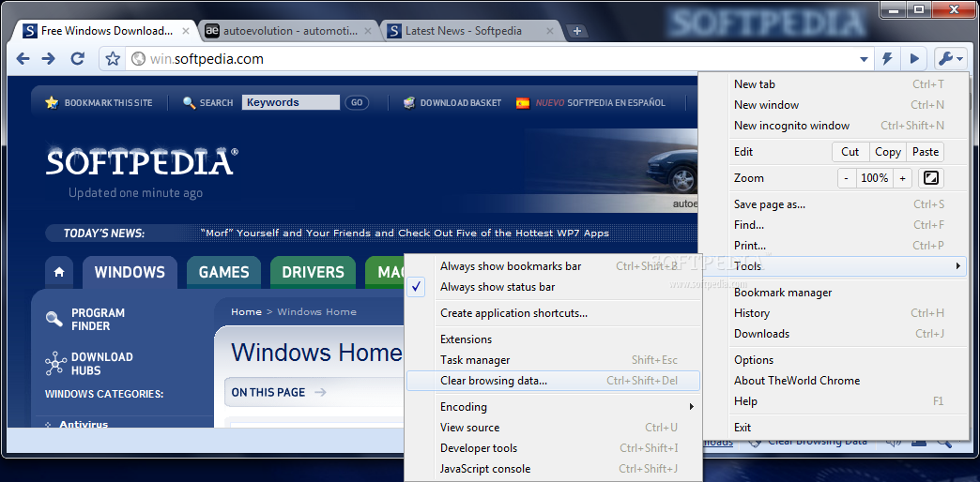
Task: Click the Spanish flag icon
Action: coord(523,103)
